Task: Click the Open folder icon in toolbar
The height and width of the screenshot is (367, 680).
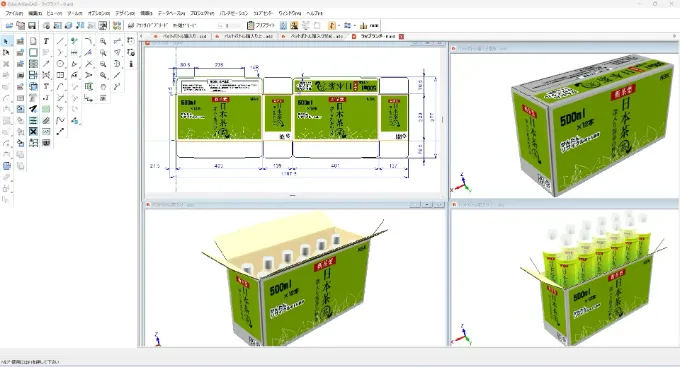Action: pos(9,26)
